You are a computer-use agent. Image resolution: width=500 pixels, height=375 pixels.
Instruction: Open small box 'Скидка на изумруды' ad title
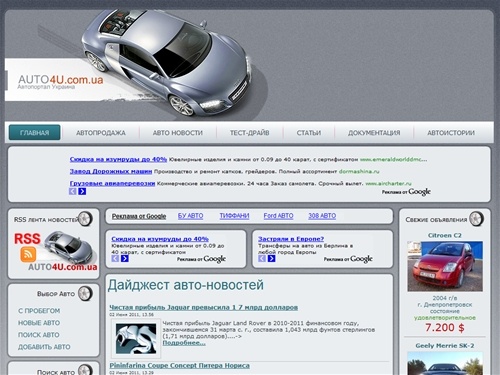[x=160, y=239]
